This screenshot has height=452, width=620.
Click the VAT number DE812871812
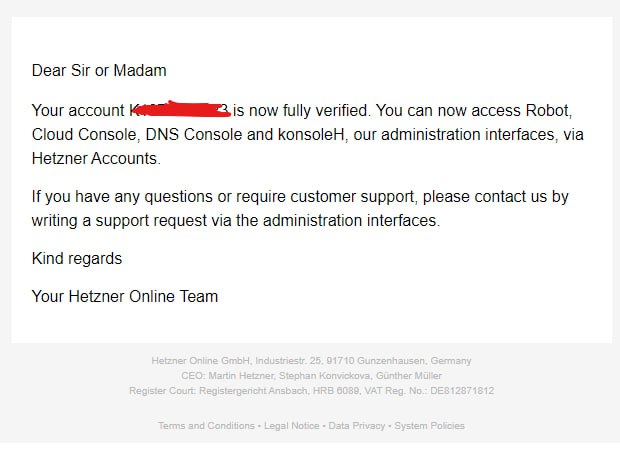[x=462, y=391]
